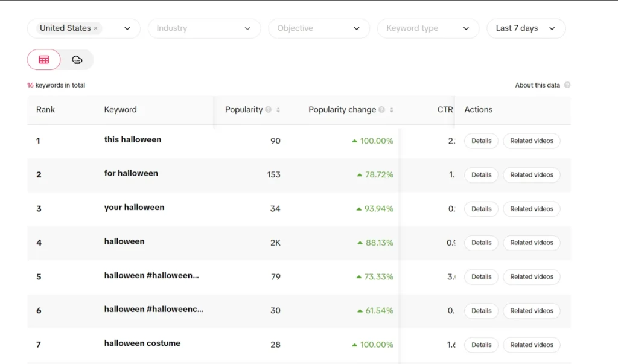Sort by Popularity column arrows
This screenshot has height=364, width=618.
tap(278, 110)
